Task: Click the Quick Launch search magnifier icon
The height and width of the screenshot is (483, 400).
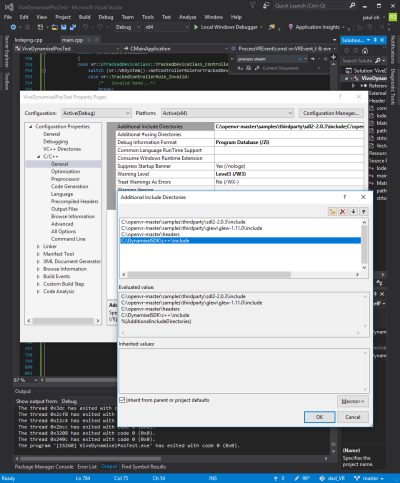Action: click(x=352, y=6)
